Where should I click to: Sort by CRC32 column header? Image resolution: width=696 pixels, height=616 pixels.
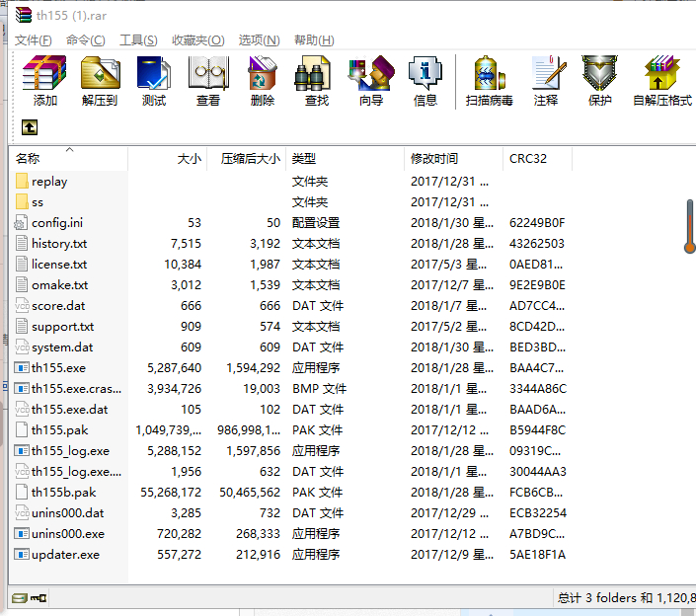(537, 158)
